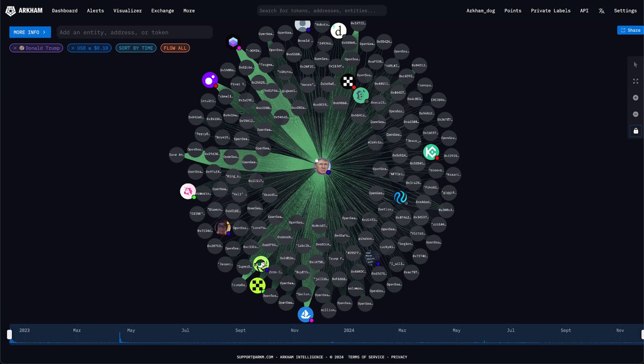This screenshot has height=364, width=644.
Task: Go to the Visualizer tab
Action: point(128,11)
